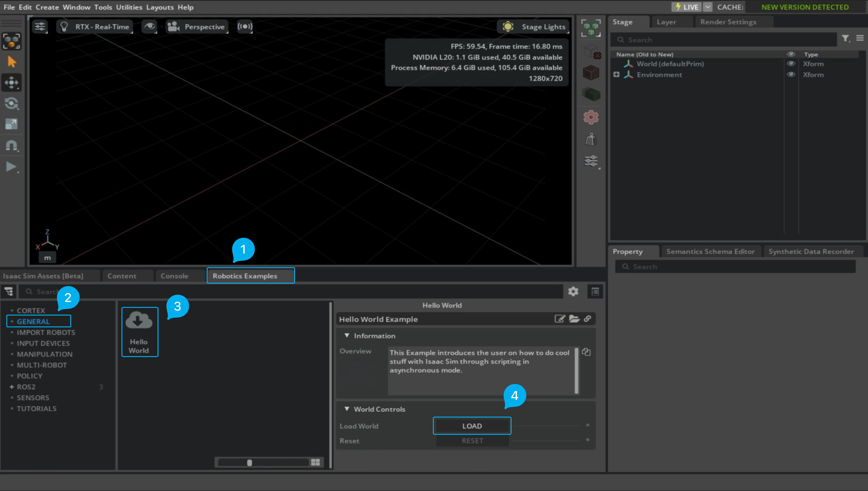Collapse the Information section

point(347,335)
